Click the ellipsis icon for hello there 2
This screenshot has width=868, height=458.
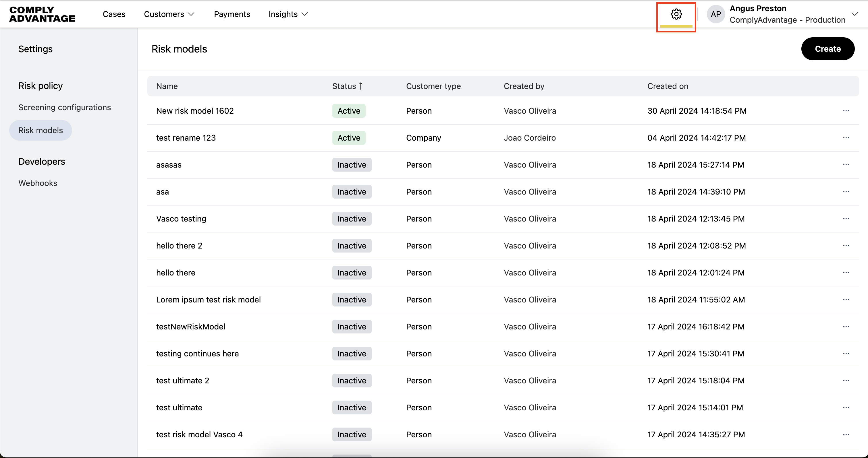(846, 246)
